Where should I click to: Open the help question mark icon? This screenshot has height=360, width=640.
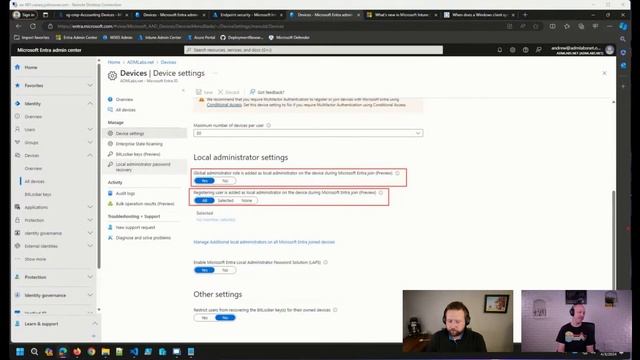point(526,50)
